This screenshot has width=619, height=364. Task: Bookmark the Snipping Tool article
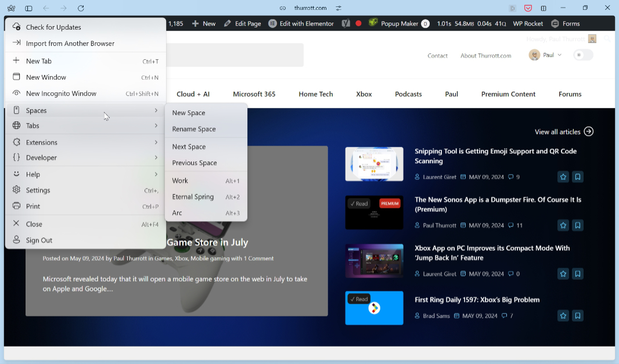577,177
